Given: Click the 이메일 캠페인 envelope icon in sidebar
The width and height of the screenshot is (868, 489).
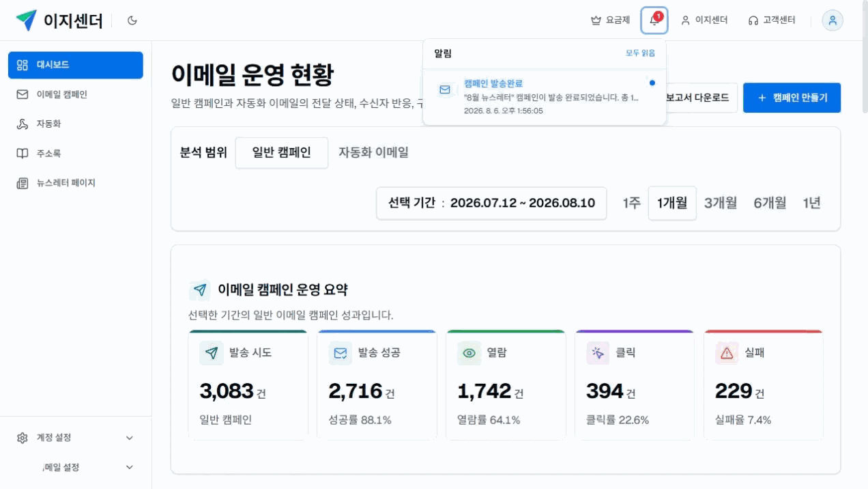Looking at the screenshot, I should (22, 94).
